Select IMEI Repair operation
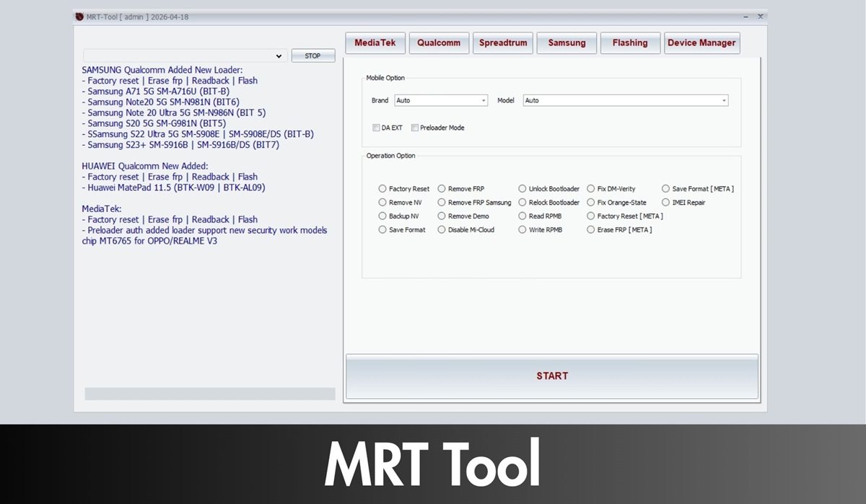This screenshot has width=866, height=504. [x=665, y=202]
